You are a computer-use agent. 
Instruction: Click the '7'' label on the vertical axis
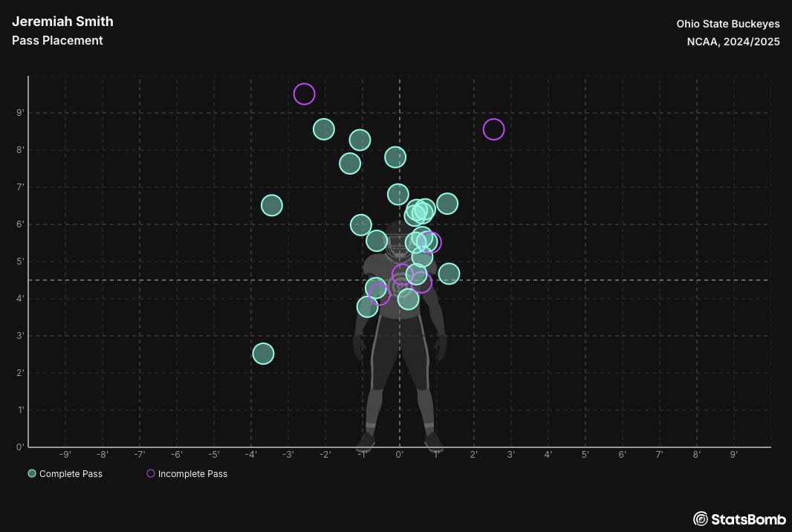coord(20,187)
